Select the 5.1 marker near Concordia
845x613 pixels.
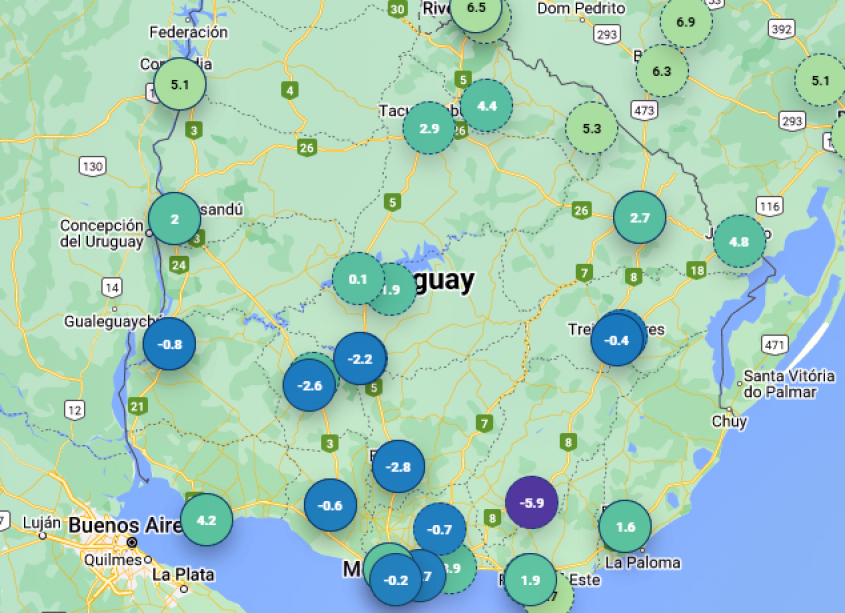(180, 85)
